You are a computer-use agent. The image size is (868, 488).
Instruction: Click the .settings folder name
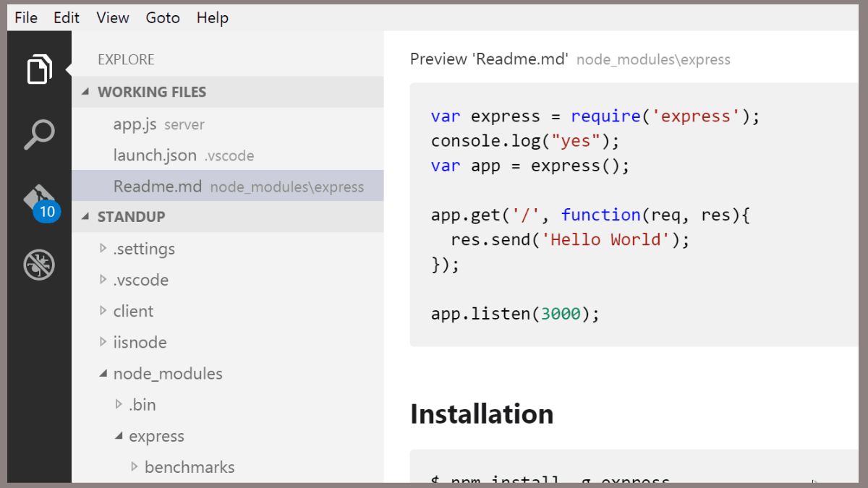[144, 249]
